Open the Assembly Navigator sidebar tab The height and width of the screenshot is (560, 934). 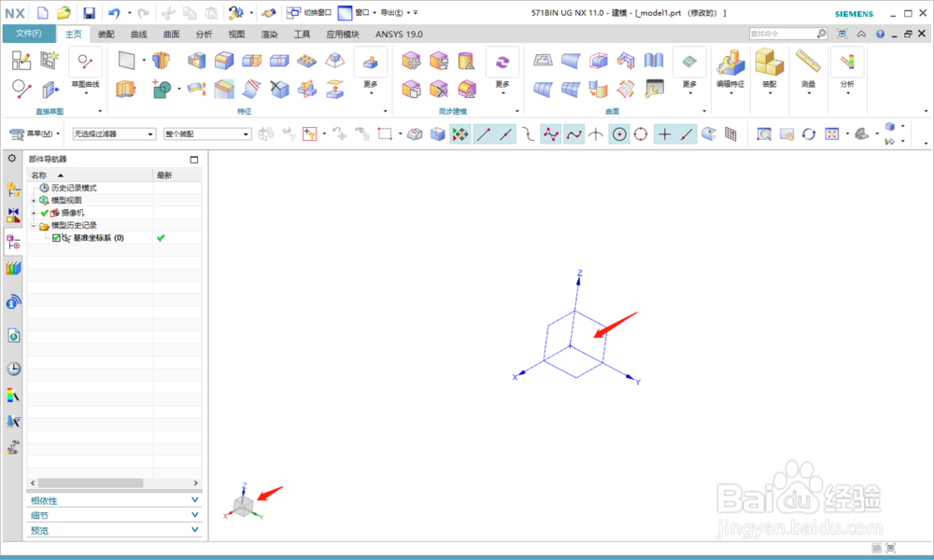click(13, 189)
